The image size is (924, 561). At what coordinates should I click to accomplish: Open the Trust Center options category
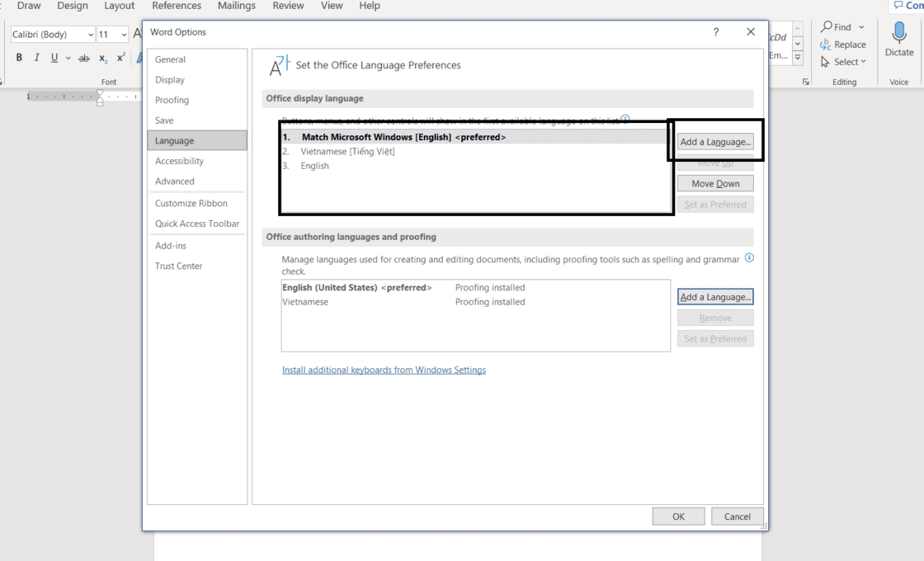[178, 266]
